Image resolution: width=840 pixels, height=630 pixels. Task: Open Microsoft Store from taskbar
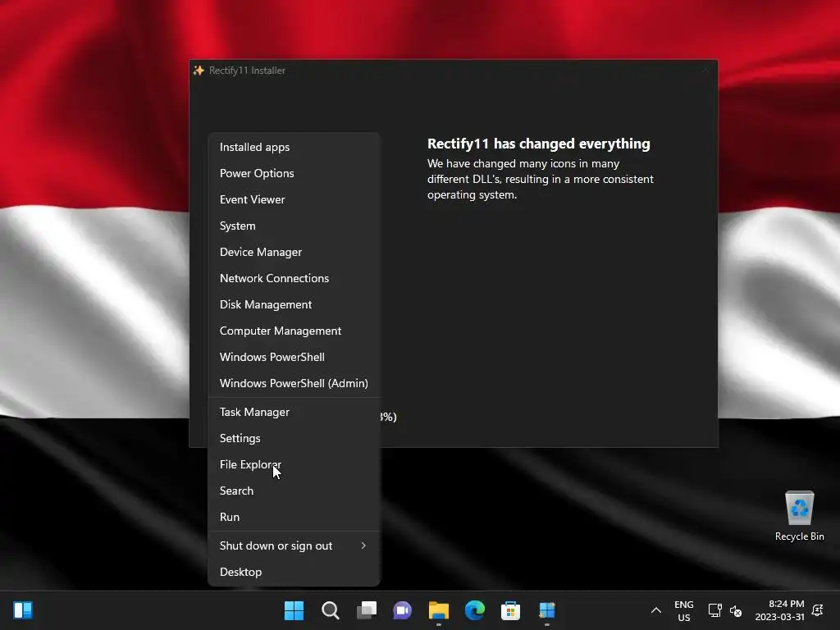coord(510,610)
